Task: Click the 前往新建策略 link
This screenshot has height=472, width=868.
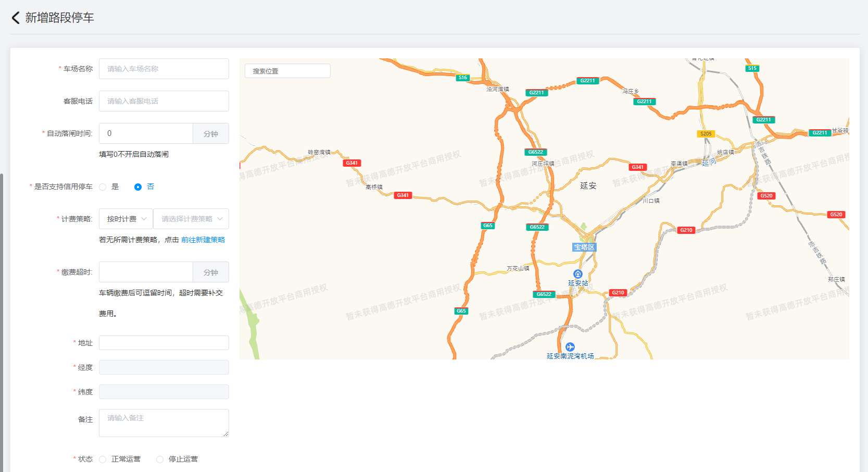Action: (203, 240)
